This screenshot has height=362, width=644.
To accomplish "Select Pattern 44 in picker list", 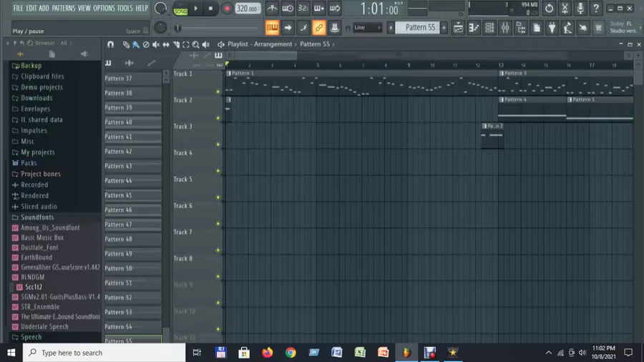I will point(132,181).
